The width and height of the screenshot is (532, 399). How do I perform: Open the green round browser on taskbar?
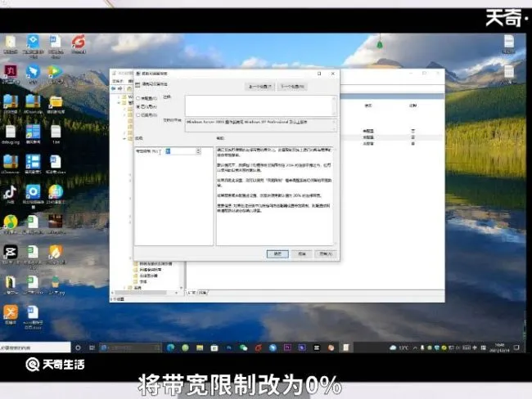tap(185, 347)
